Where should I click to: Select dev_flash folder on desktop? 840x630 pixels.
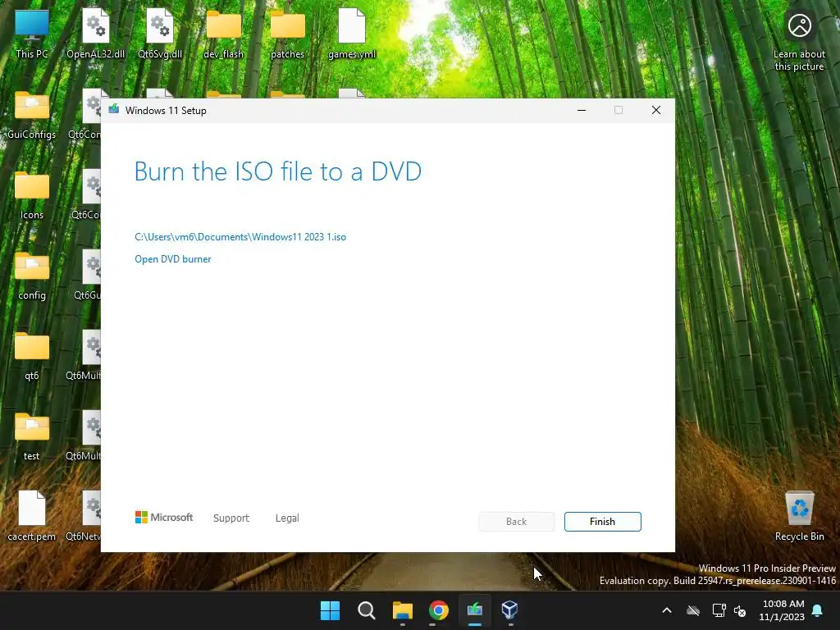tap(223, 34)
